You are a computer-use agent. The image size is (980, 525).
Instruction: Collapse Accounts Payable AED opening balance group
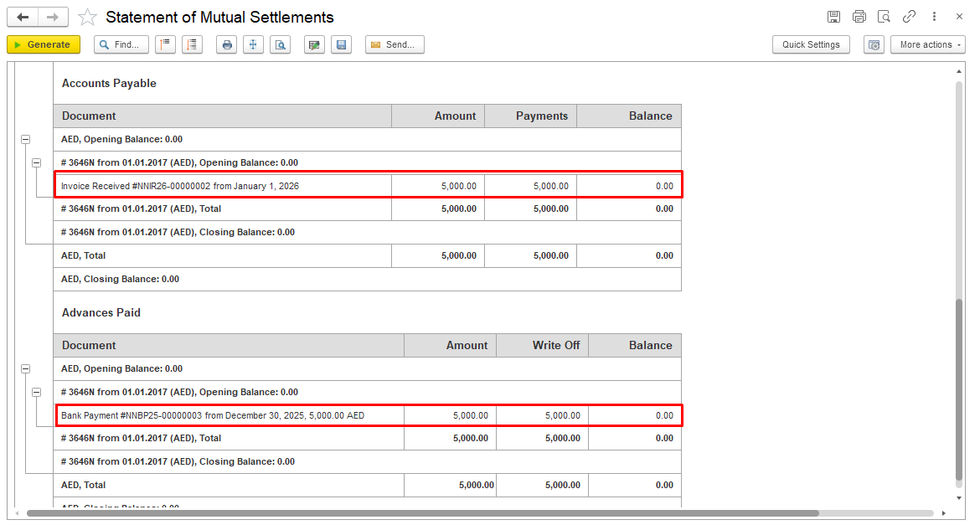(26, 139)
